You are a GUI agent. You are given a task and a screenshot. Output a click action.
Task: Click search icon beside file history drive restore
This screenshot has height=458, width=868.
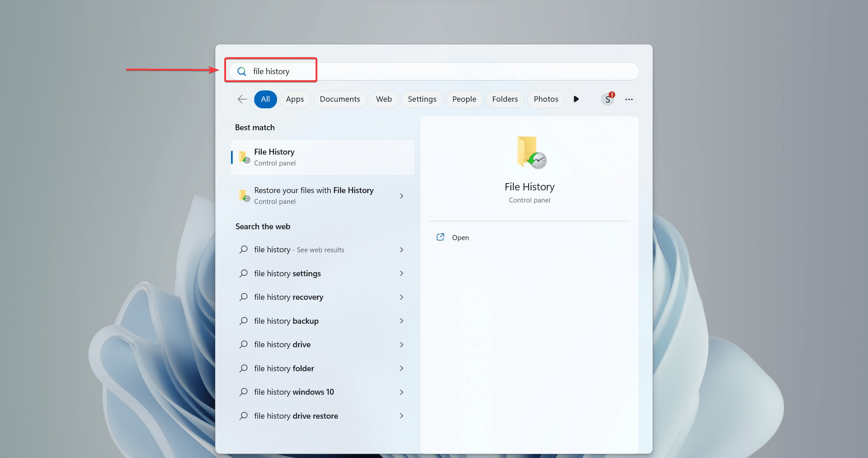(x=244, y=416)
